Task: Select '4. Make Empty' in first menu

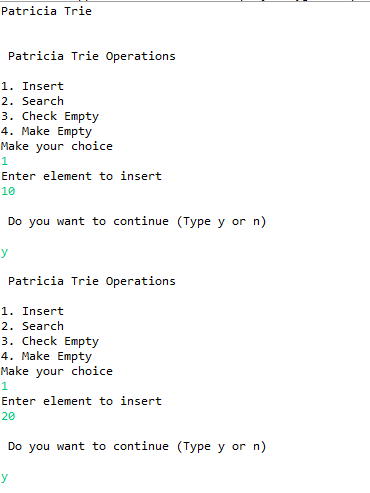Action: [46, 132]
